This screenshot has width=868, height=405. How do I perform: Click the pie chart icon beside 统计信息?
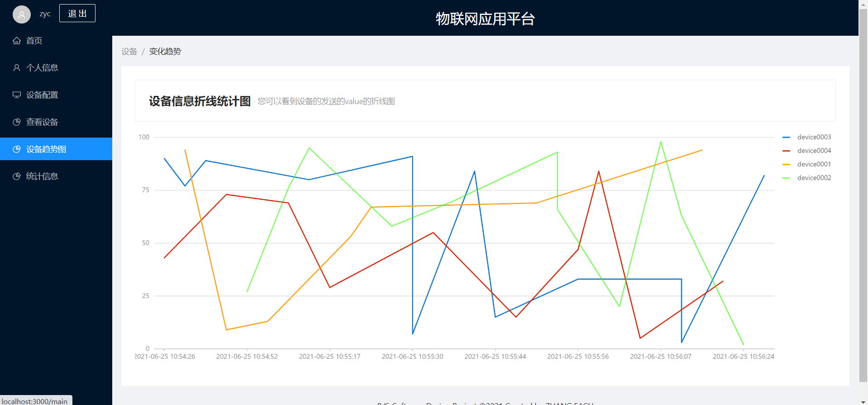(17, 176)
